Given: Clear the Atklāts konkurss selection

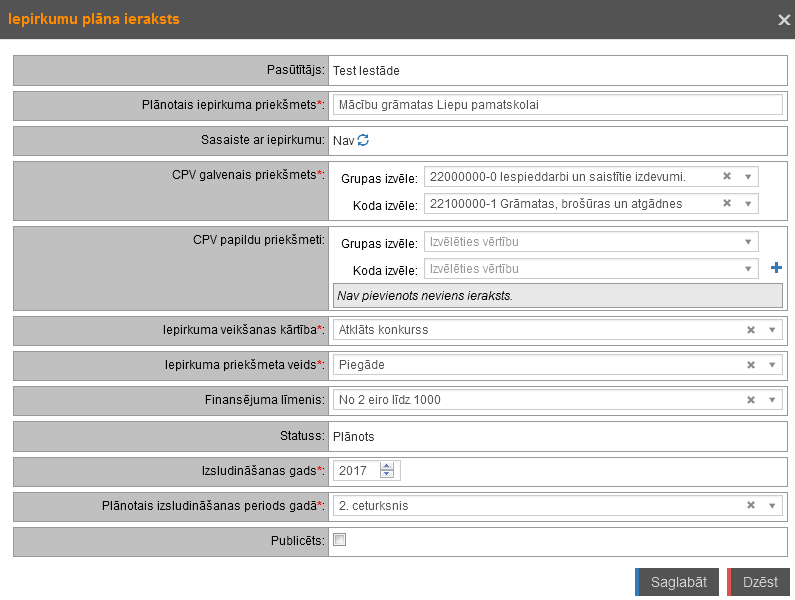Looking at the screenshot, I should [750, 330].
